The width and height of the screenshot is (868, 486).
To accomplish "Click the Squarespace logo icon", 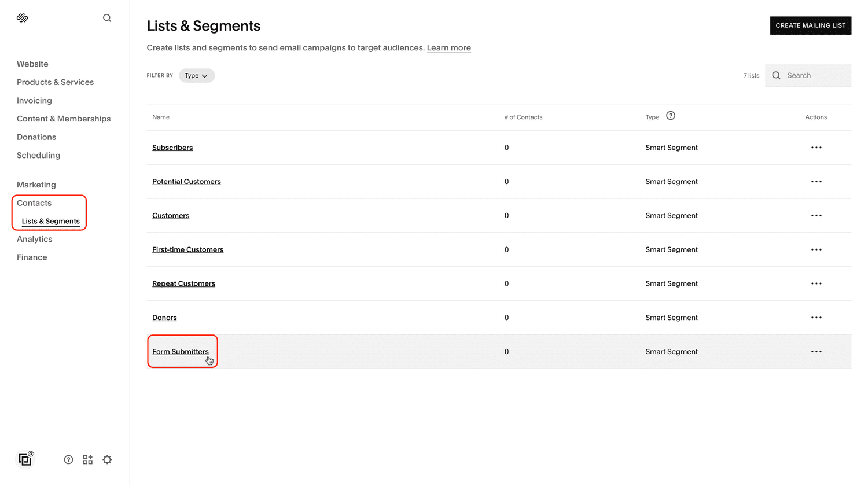I will click(23, 18).
